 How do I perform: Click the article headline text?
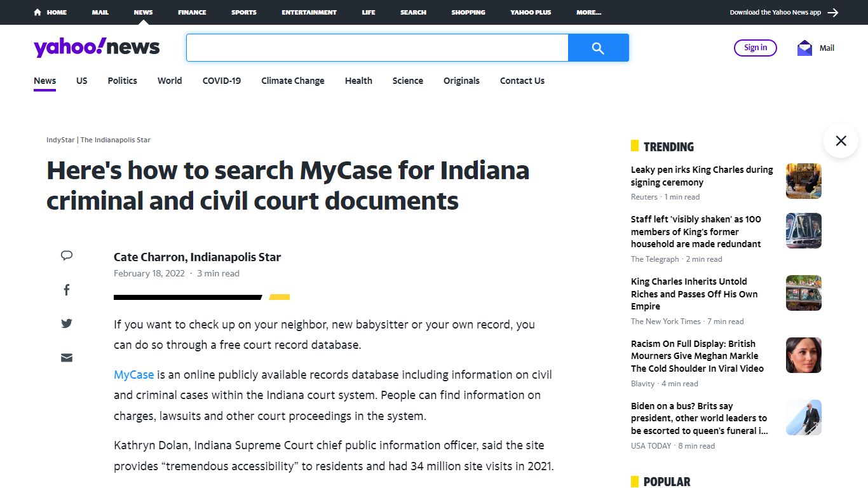pyautogui.click(x=288, y=186)
